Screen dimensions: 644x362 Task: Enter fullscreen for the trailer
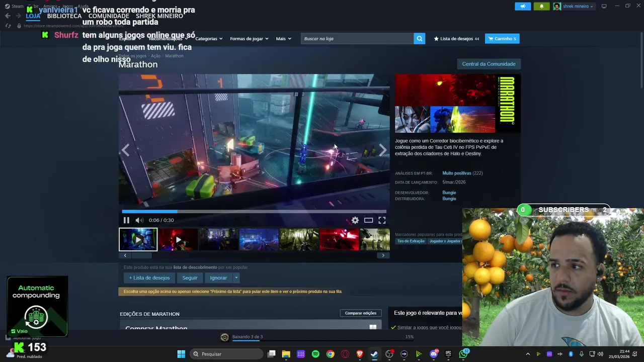click(382, 220)
